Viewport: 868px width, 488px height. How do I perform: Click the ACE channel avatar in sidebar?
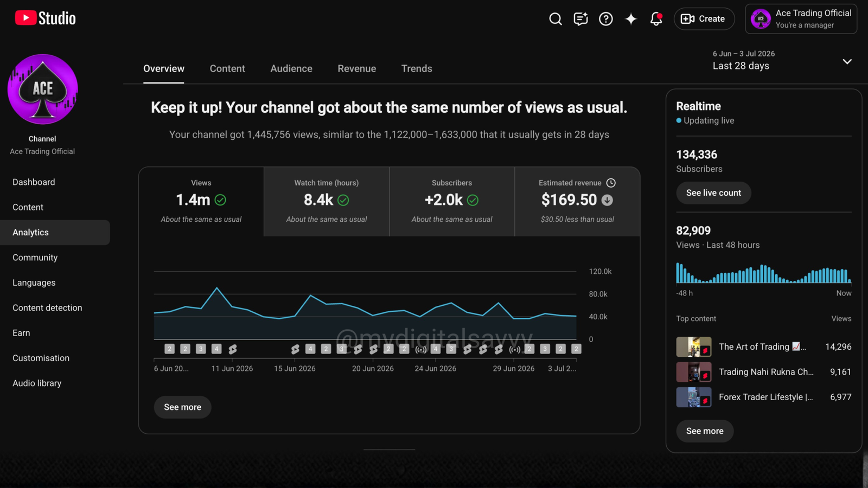[x=43, y=89]
